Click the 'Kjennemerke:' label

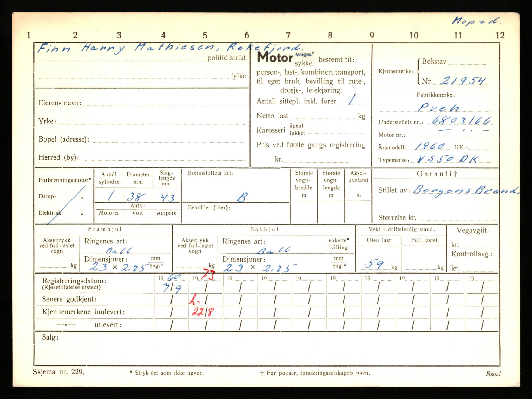396,71
